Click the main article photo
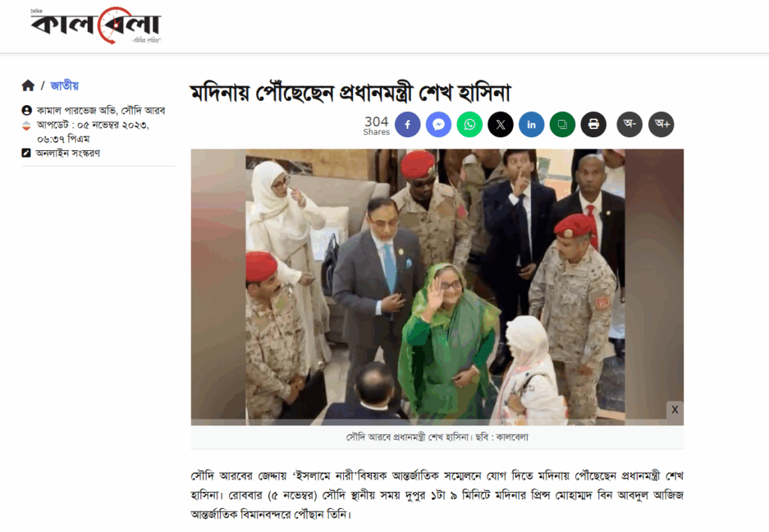 pyautogui.click(x=437, y=287)
